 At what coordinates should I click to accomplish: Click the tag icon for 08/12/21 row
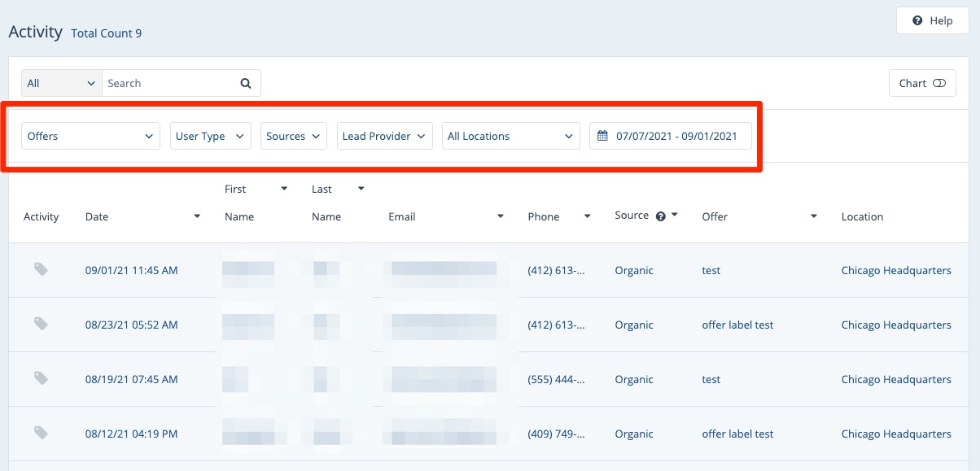pyautogui.click(x=41, y=433)
